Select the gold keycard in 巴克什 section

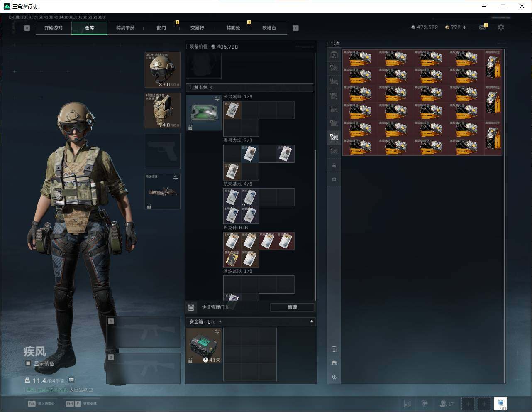pyautogui.click(x=232, y=258)
